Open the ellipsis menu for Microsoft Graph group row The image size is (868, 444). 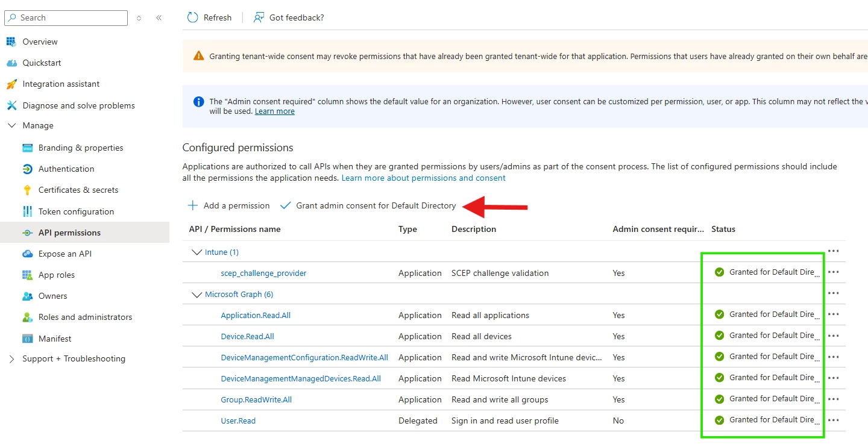coord(834,293)
